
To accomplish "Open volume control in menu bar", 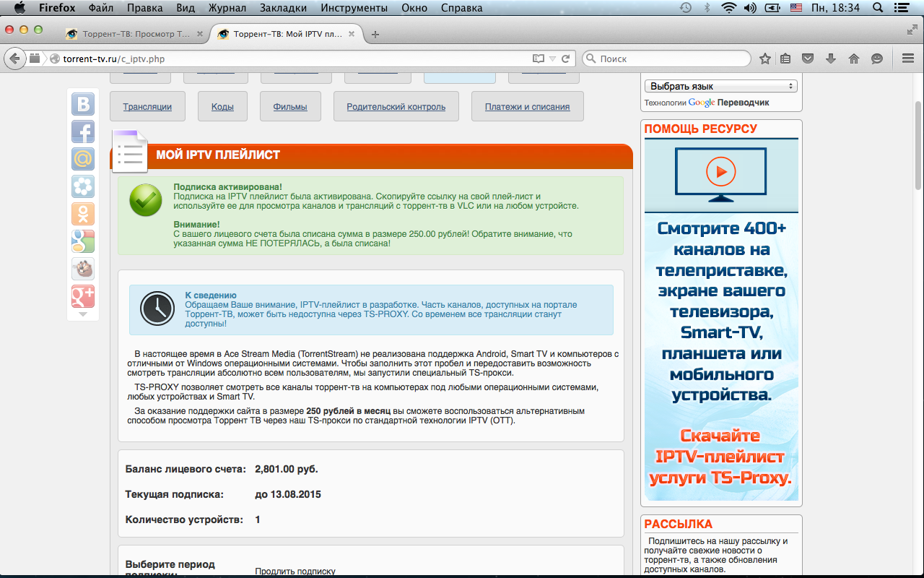I will (749, 8).
